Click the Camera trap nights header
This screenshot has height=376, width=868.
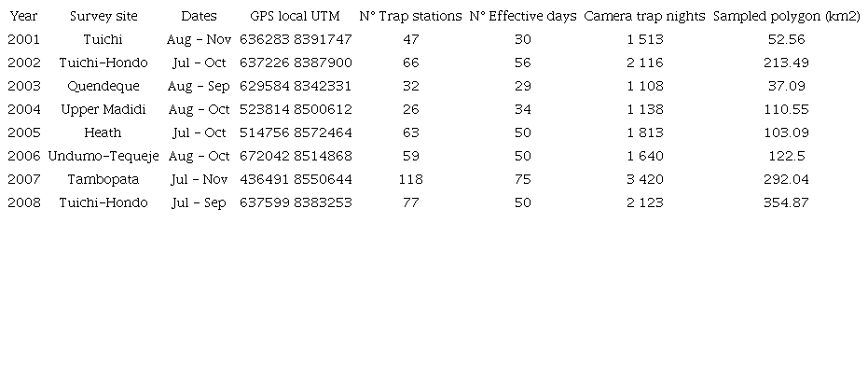click(644, 16)
